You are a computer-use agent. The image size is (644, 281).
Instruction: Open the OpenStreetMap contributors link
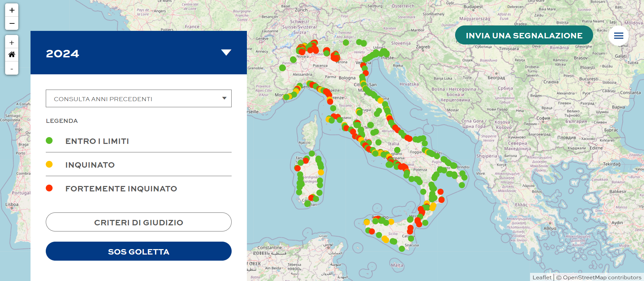[602, 277]
